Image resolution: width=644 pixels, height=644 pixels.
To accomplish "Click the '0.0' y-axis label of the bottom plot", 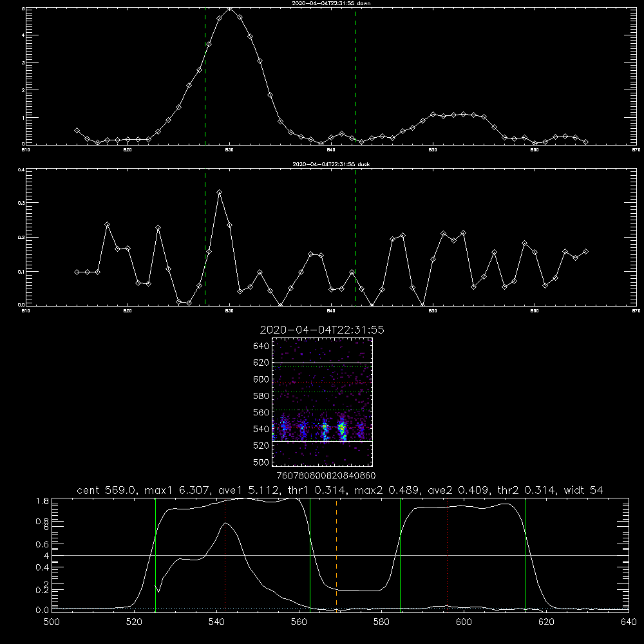I will [x=43, y=611].
